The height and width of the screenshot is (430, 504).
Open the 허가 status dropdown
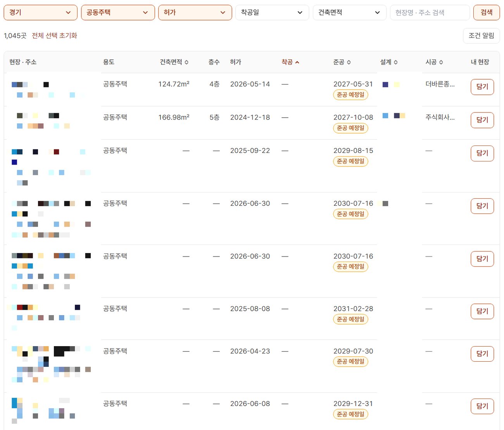coord(195,12)
